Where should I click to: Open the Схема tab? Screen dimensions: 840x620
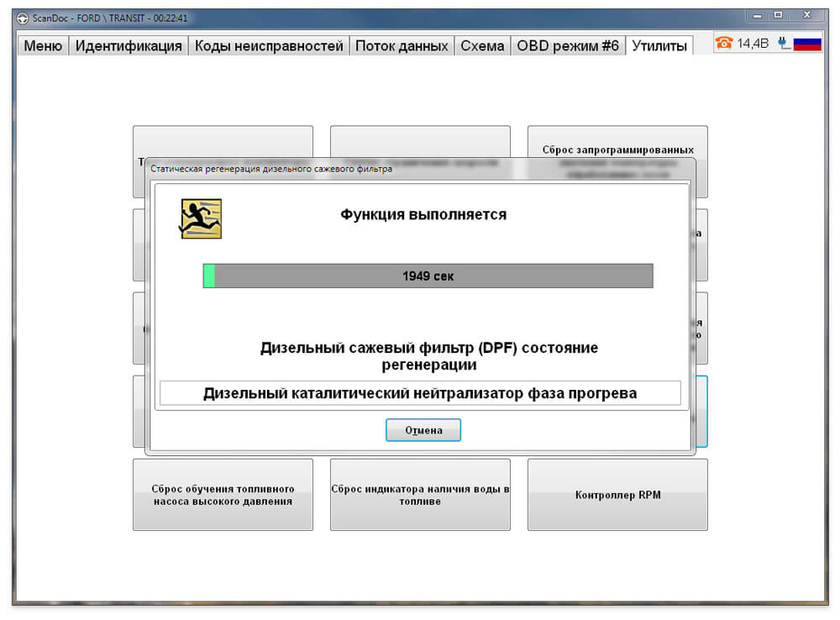(482, 46)
